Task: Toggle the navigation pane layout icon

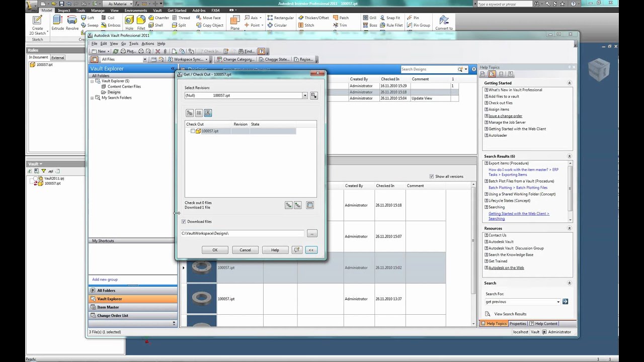Action: 94,59
